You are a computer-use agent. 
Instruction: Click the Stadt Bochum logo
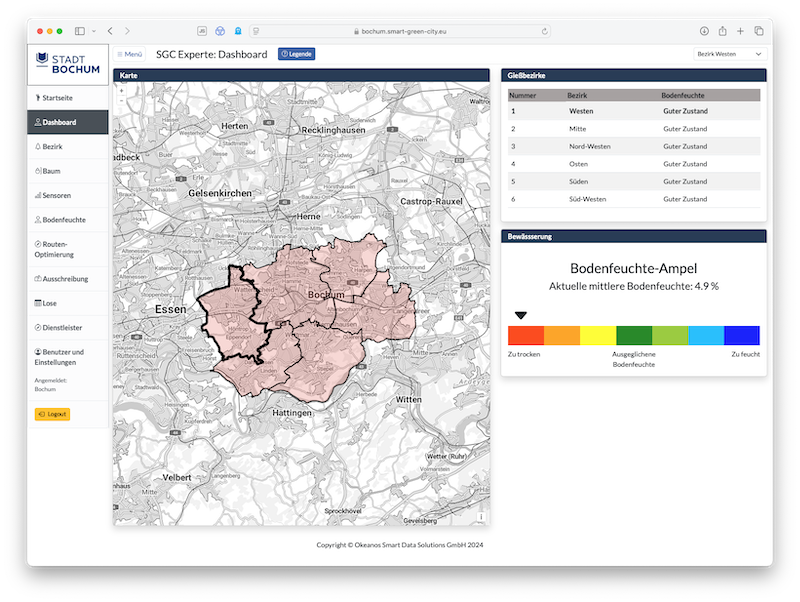coord(67,62)
